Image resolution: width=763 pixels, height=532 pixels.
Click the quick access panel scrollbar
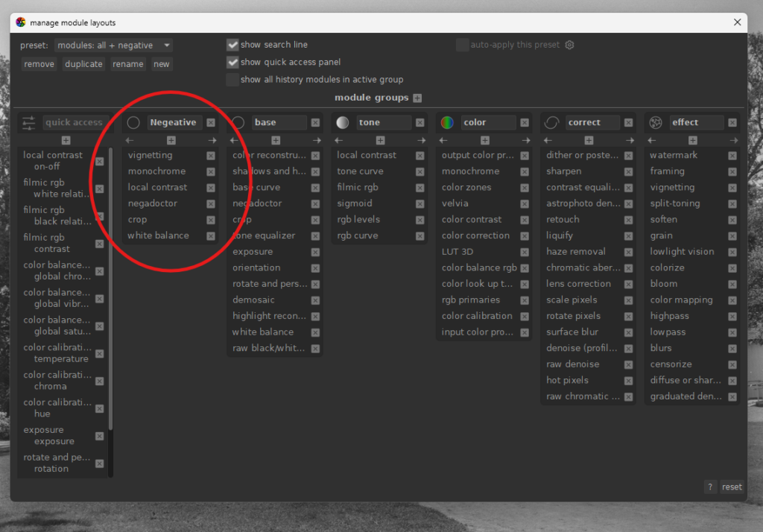pyautogui.click(x=111, y=289)
